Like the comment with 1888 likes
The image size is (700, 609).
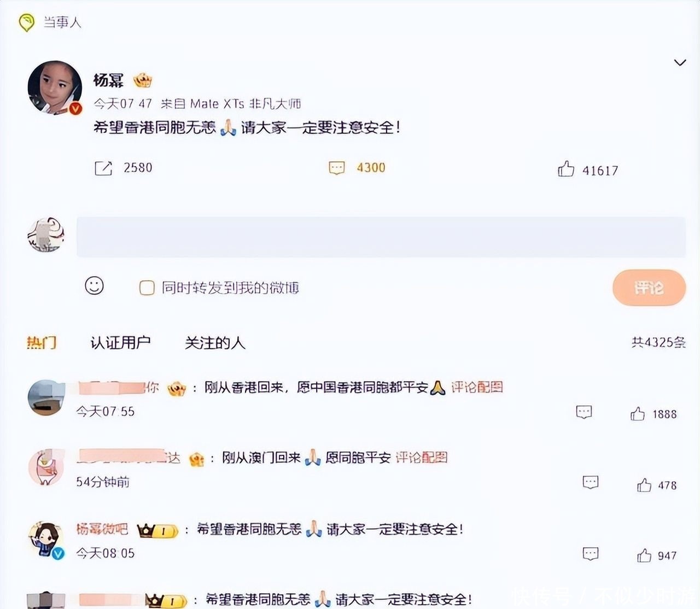pyautogui.click(x=638, y=414)
